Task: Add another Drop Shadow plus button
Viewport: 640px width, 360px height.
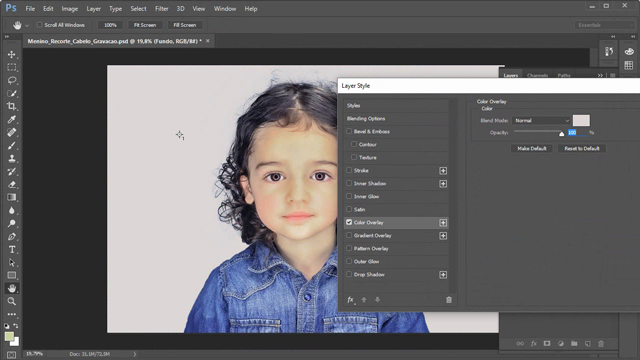Action: pyautogui.click(x=443, y=275)
